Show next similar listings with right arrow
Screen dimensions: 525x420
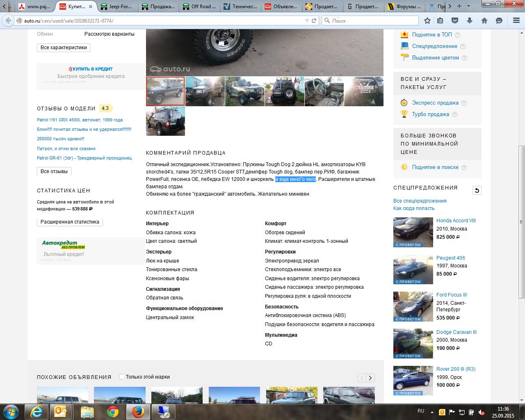tap(370, 378)
